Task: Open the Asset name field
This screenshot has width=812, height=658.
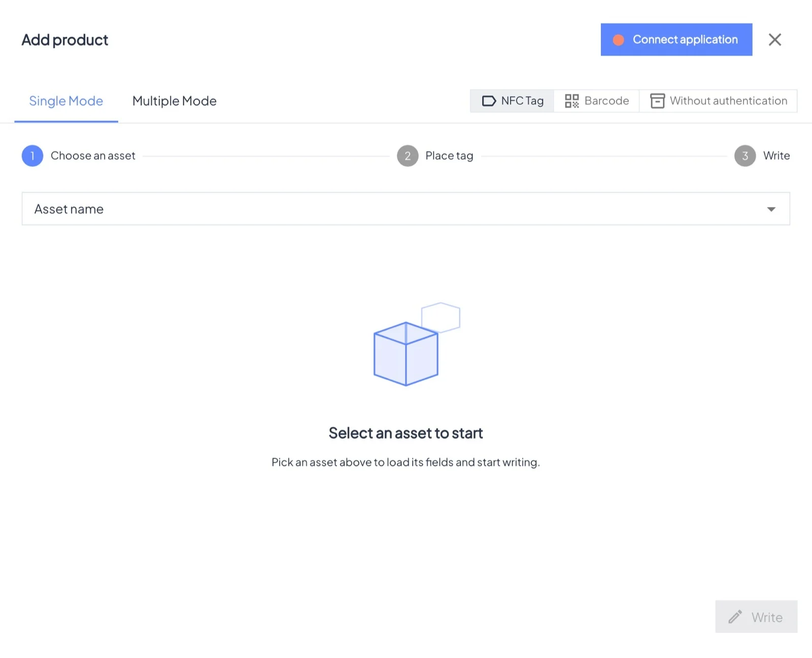Action: coord(405,209)
